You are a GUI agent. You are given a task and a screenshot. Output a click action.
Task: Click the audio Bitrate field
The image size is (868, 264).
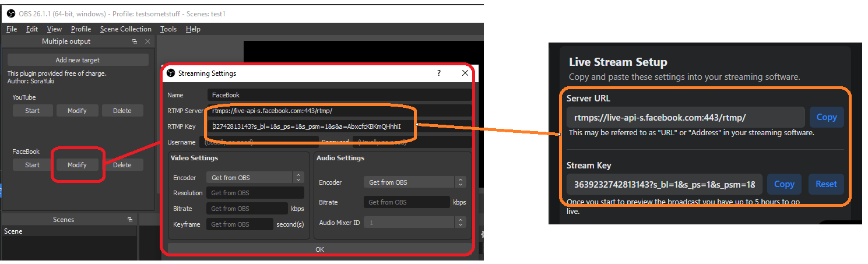(406, 202)
